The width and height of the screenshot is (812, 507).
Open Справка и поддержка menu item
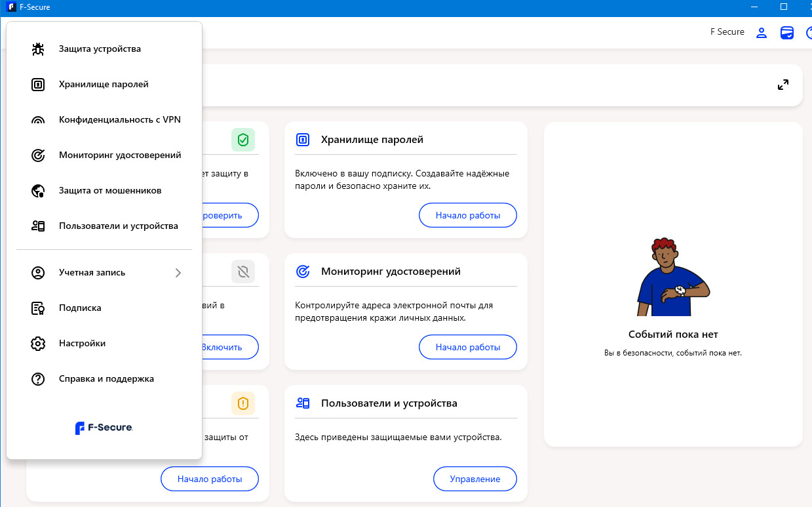pos(104,379)
